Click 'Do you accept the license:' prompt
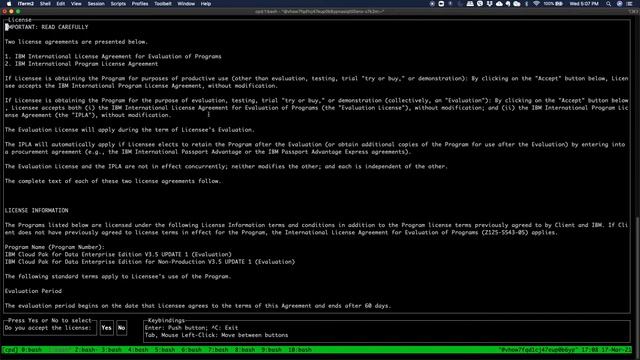 (x=48, y=328)
